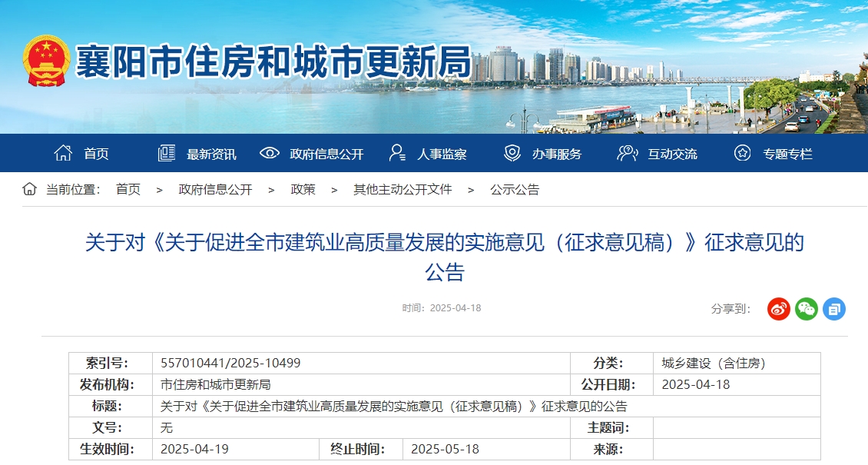This screenshot has height=465, width=868.
Task: Click the site title 襄阳市住房和城市更新局
Action: (273, 61)
